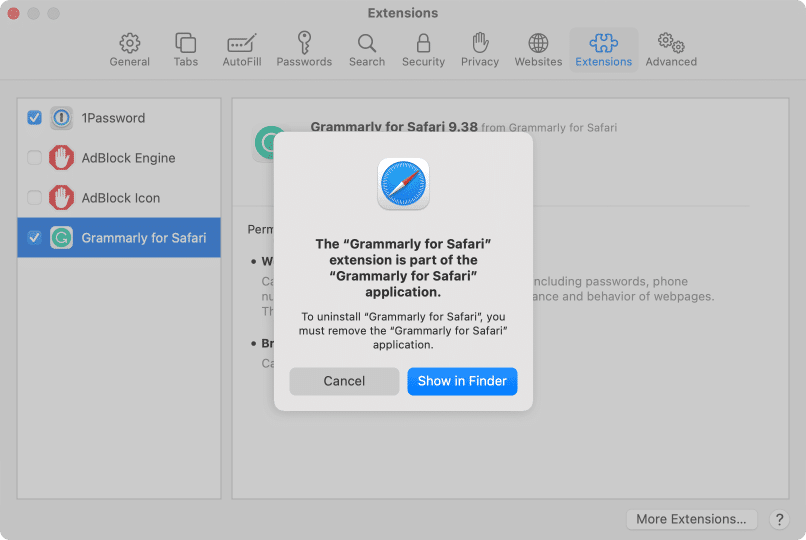The width and height of the screenshot is (806, 540).
Task: Select the Extensions preferences pane
Action: coord(603,50)
